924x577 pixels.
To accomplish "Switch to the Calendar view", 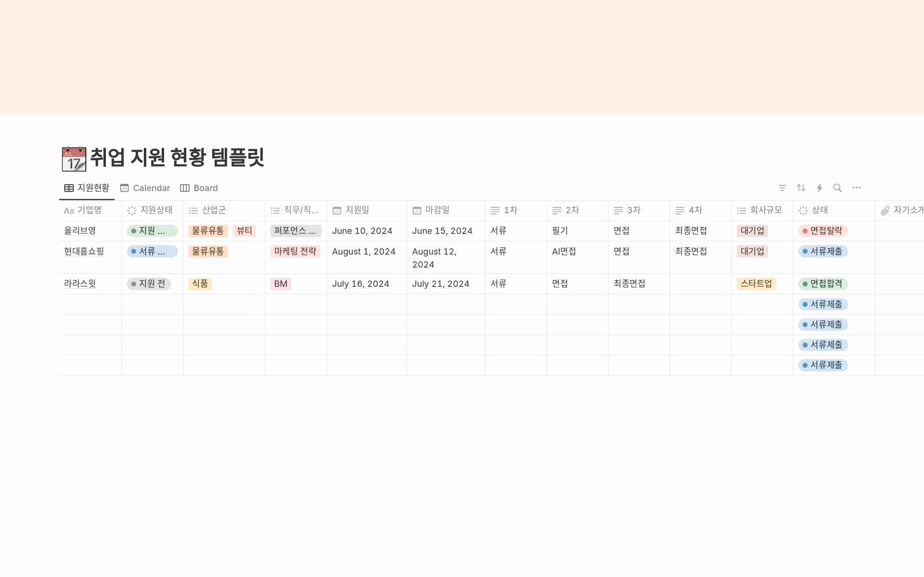I will (151, 188).
